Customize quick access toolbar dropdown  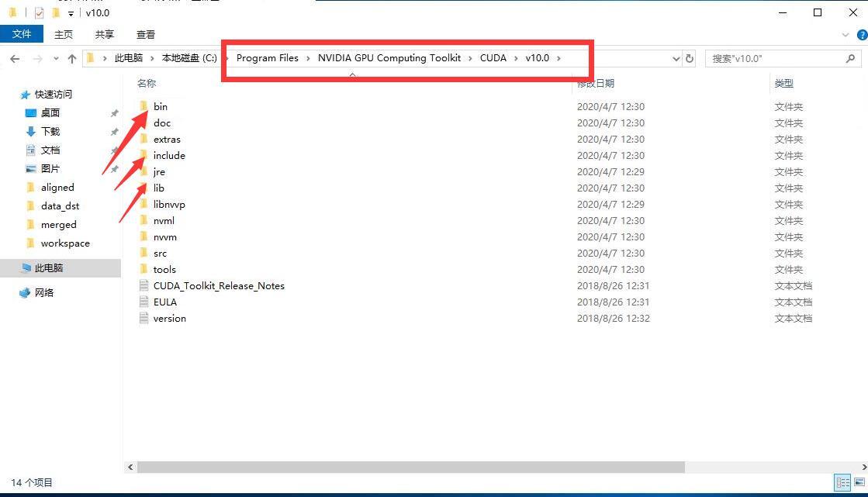pos(71,13)
